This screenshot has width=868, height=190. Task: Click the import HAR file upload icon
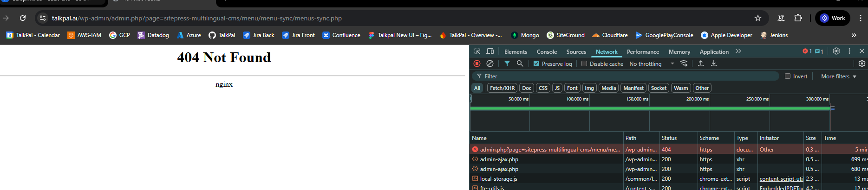701,63
